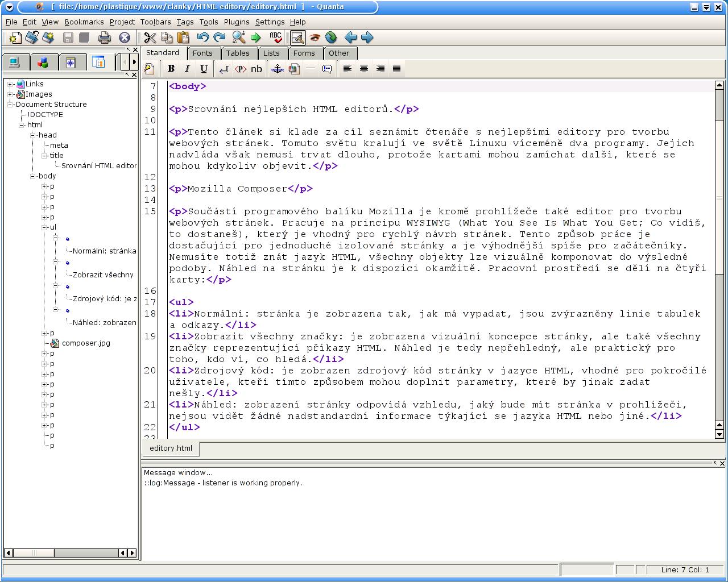Open the Plugins menu
The image size is (728, 582).
tap(237, 22)
